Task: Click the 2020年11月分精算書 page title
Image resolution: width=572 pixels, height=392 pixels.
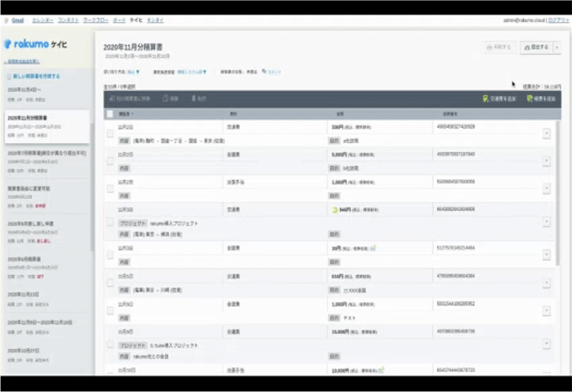Action: [x=133, y=47]
